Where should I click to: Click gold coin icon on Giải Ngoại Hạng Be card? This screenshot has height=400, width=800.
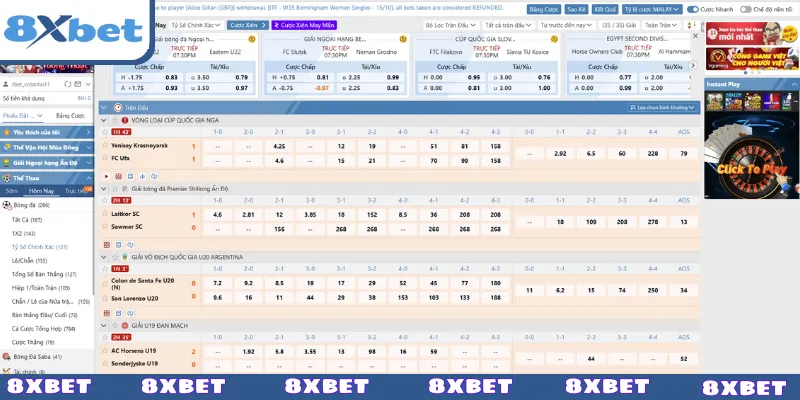tap(403, 39)
